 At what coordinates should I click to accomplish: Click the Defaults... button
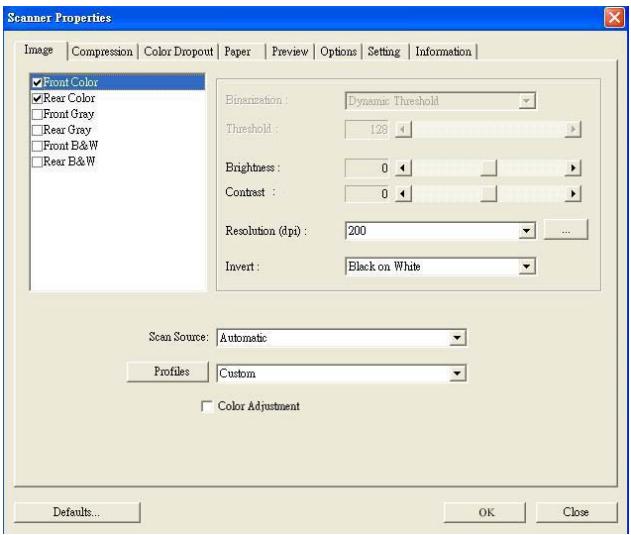(76, 511)
